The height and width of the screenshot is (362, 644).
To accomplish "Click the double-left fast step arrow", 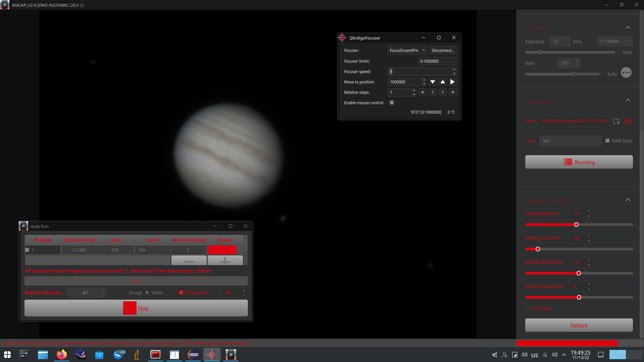I will 423,93.
